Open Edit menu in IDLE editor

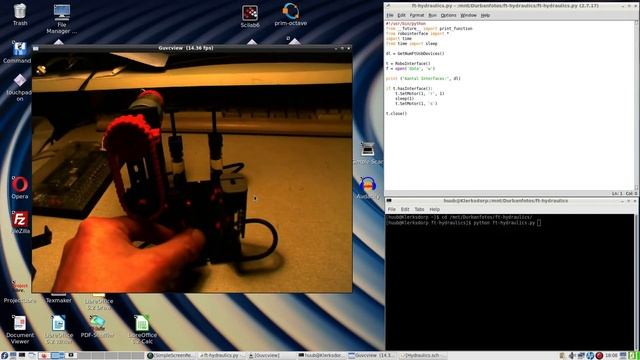pyautogui.click(x=402, y=15)
